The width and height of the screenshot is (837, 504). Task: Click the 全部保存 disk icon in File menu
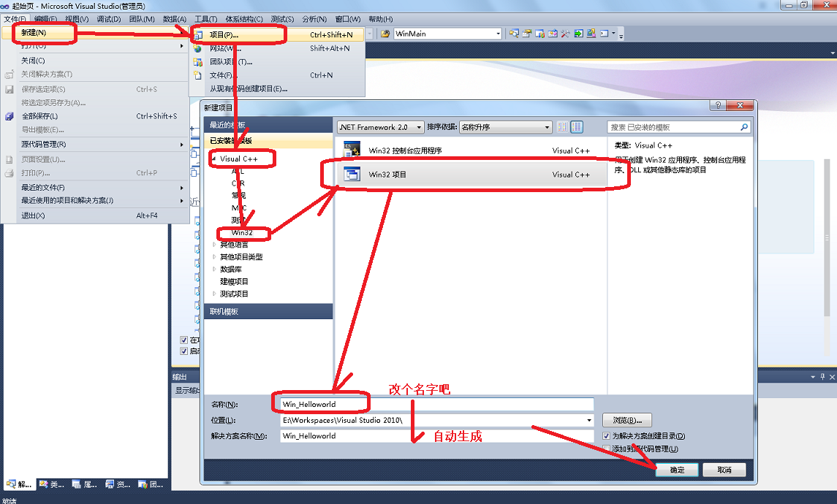pos(9,116)
